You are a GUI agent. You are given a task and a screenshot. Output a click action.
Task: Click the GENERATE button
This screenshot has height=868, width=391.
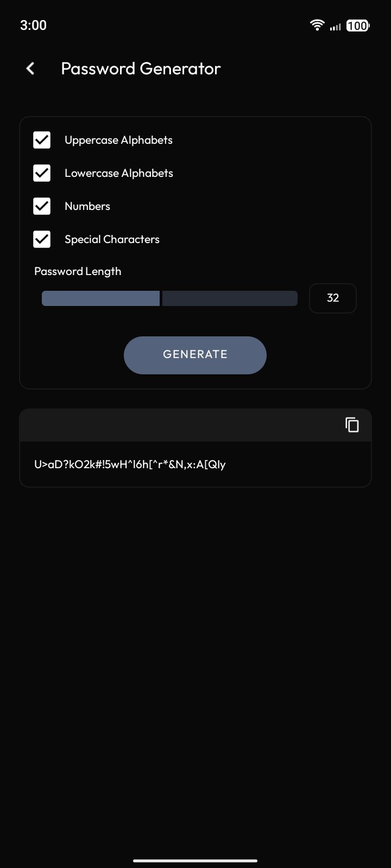195,355
